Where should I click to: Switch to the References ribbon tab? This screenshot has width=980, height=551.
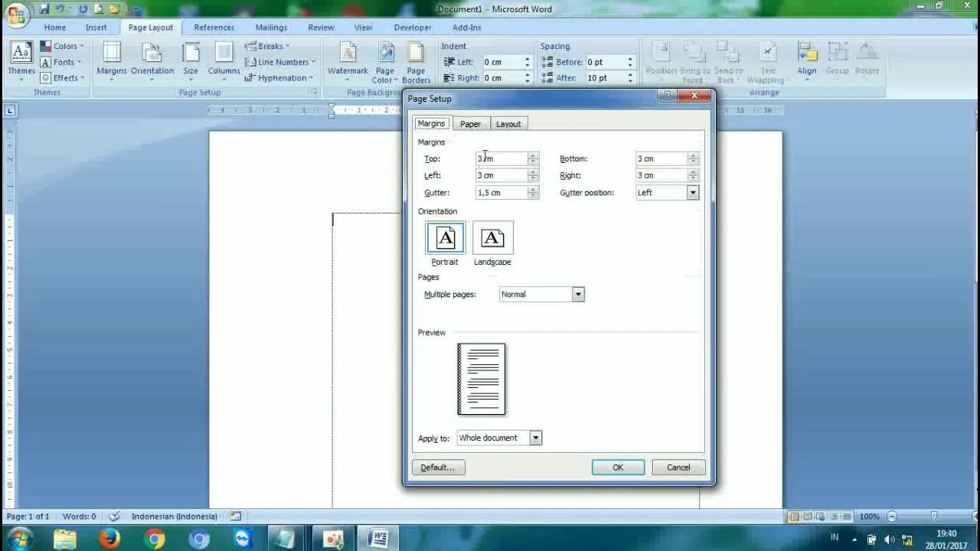tap(214, 28)
